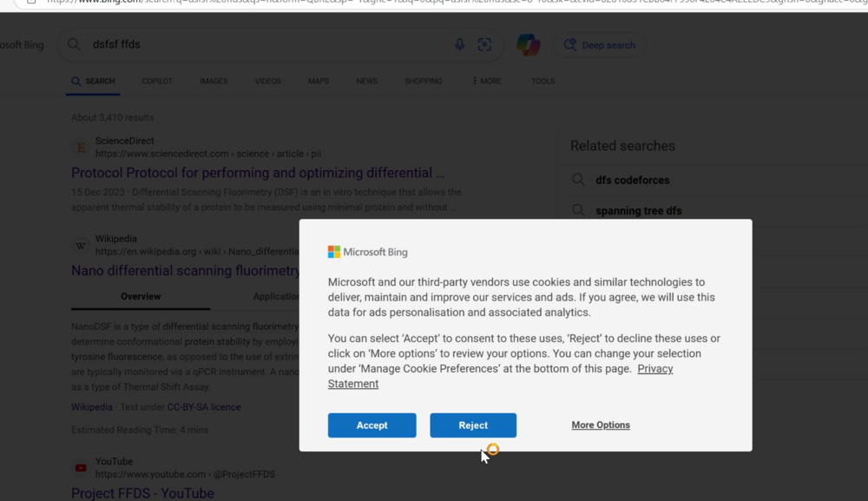
Task: Reject cookies in the Bing dialog
Action: point(473,425)
